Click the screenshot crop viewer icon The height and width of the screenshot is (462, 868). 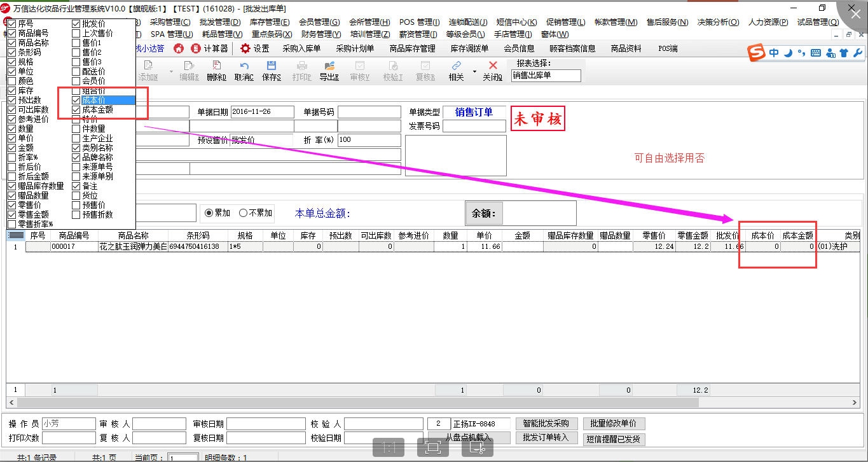tap(477, 447)
